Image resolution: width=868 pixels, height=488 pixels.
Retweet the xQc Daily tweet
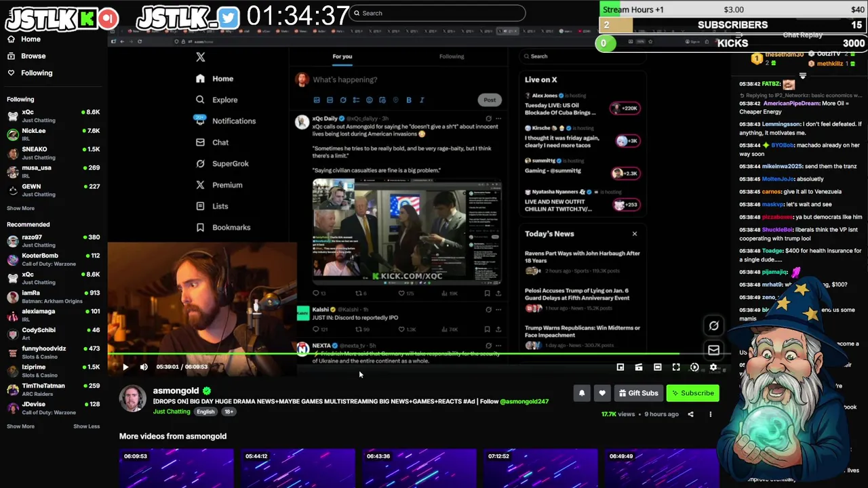(x=359, y=293)
